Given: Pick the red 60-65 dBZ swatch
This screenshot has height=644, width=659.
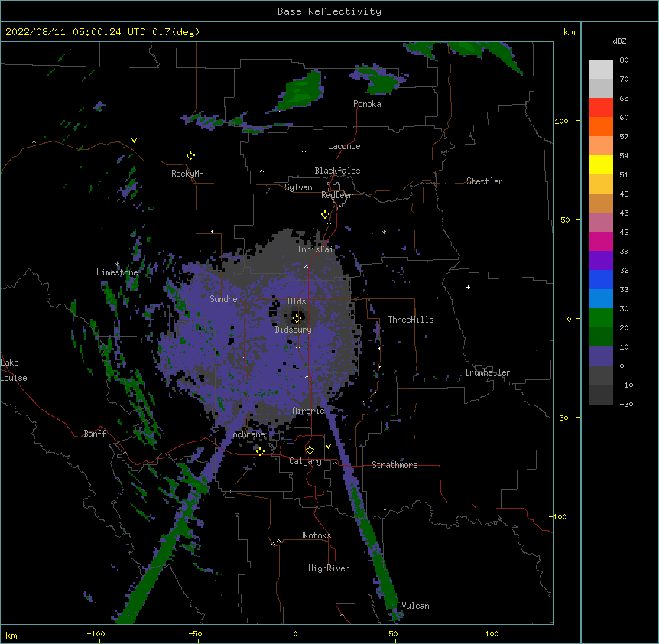Looking at the screenshot, I should (x=601, y=108).
